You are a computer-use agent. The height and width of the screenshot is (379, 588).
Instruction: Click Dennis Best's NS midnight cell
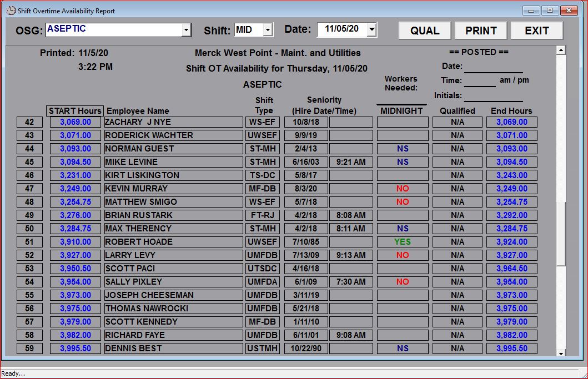tap(403, 348)
